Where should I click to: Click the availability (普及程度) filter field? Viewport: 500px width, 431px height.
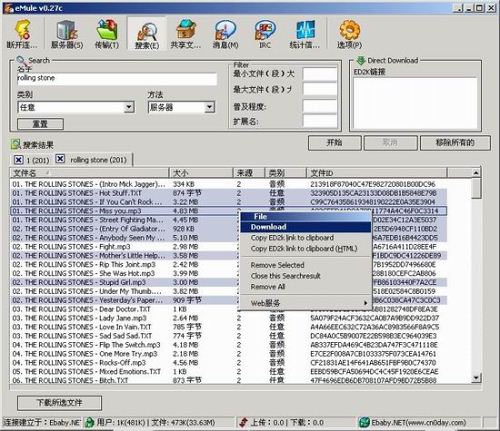pos(320,107)
